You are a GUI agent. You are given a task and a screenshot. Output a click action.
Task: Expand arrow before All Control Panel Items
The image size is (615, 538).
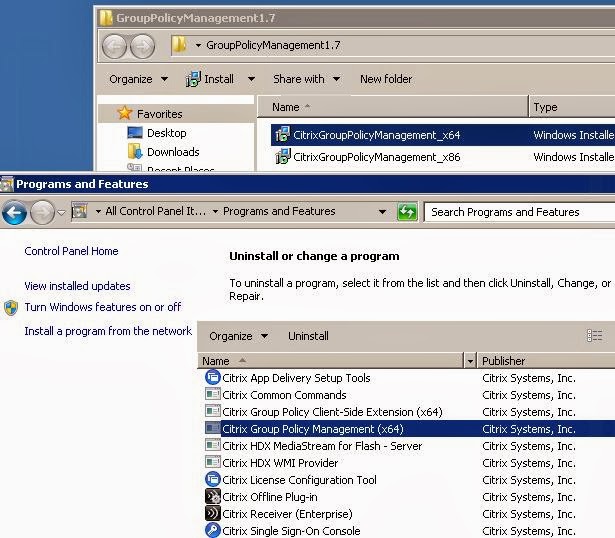tap(98, 212)
